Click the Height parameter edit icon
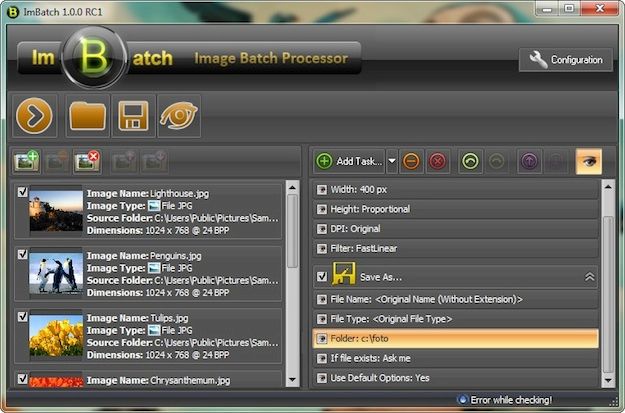Viewport: 625px width, 413px height. (x=322, y=209)
